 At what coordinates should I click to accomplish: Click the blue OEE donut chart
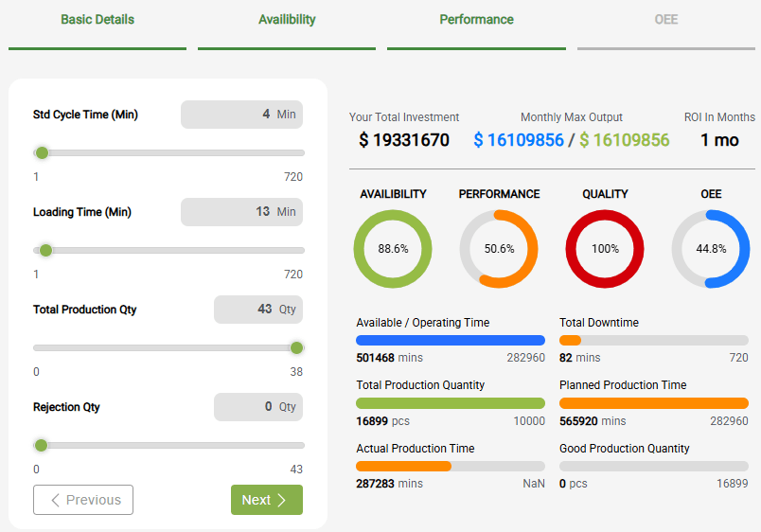pos(711,249)
